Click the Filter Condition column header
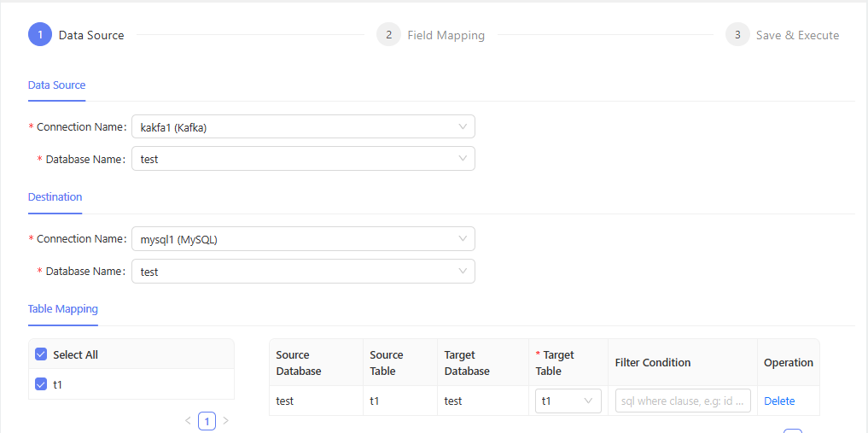Image resolution: width=868 pixels, height=433 pixels. tap(653, 363)
